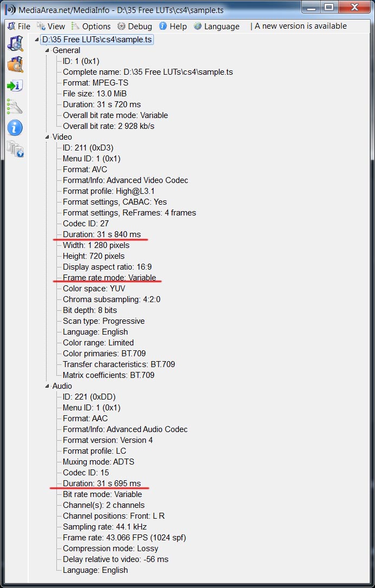
Task: Select 'Duration: 31 s 840 ms' row
Action: click(x=102, y=235)
